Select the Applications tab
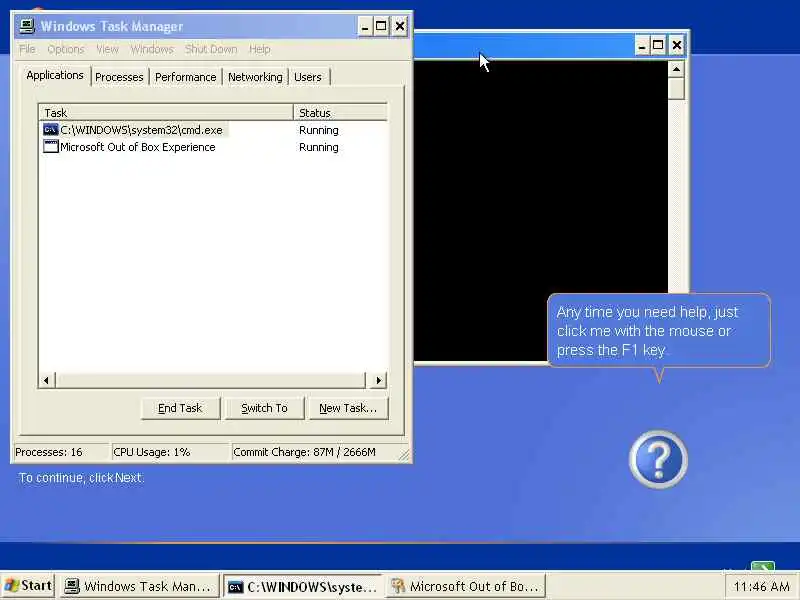Image resolution: width=800 pixels, height=600 pixels. [55, 75]
